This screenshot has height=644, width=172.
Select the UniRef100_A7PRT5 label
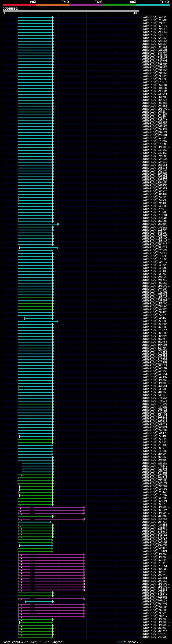[x=154, y=82]
